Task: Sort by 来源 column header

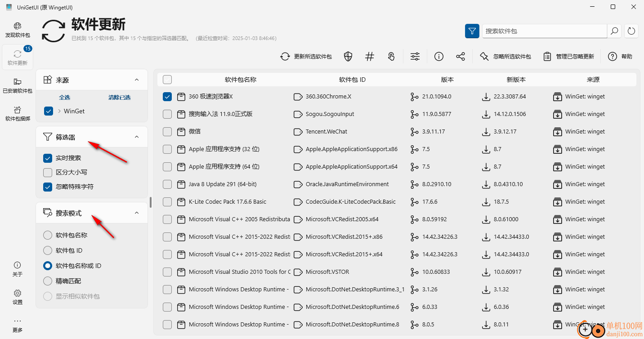Action: coord(593,80)
